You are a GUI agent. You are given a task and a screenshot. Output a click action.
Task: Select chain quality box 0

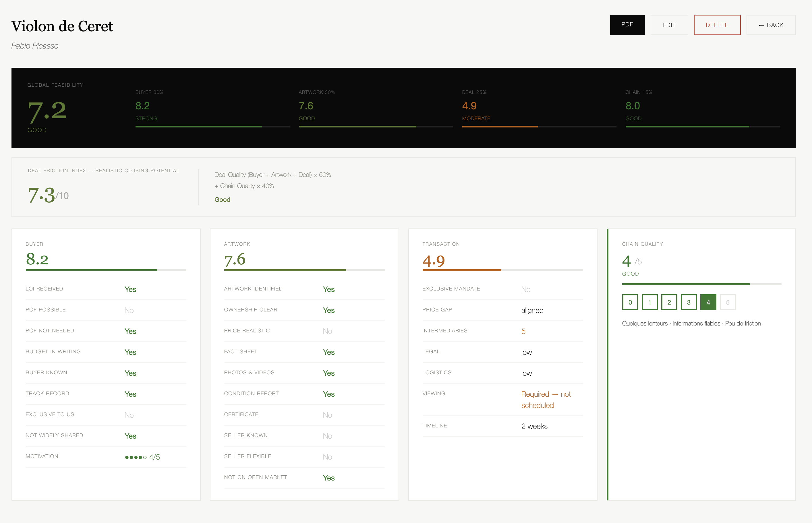[630, 302]
